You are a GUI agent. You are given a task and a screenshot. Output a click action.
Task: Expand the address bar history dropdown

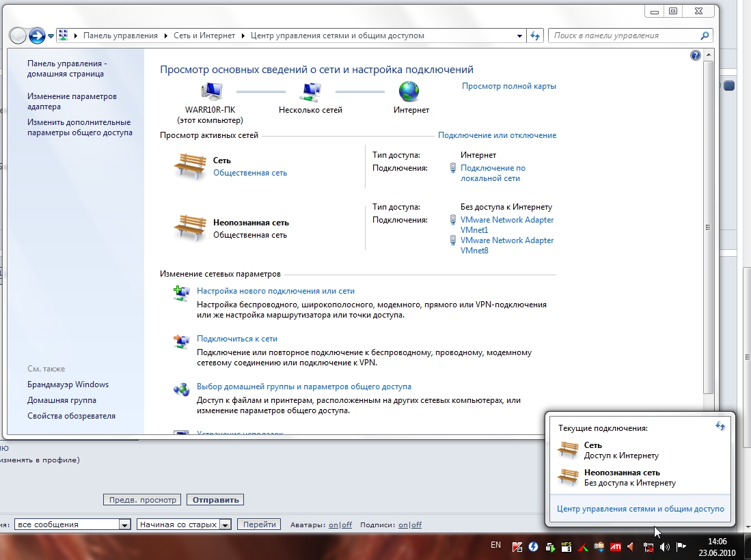519,36
